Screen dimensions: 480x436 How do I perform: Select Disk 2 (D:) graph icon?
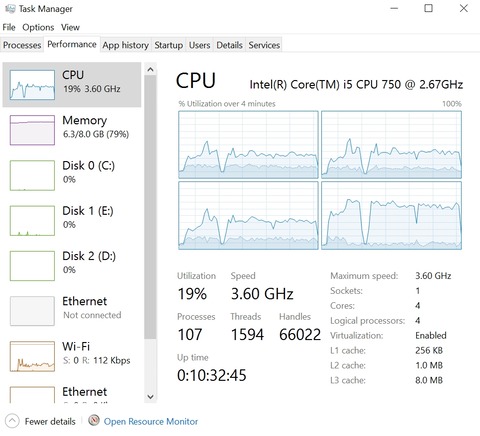[32, 266]
